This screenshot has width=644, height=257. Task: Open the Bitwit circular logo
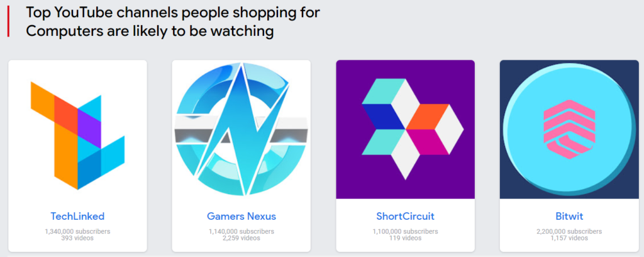pyautogui.click(x=569, y=129)
